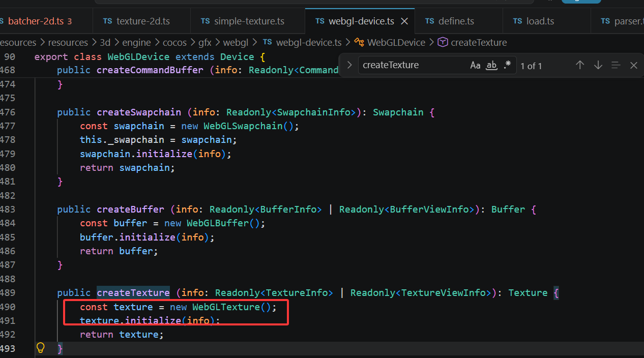Toggle Match Case in find widget
The width and height of the screenshot is (644, 358).
coord(475,65)
